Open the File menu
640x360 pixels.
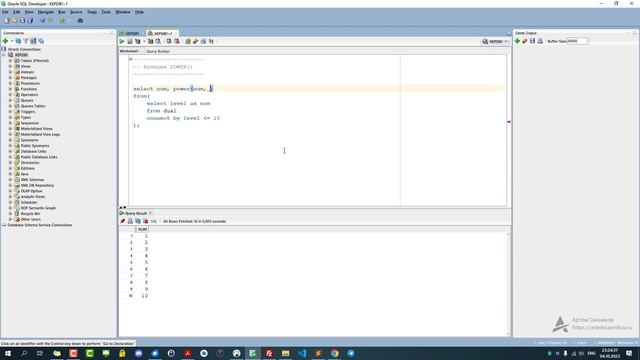(5, 12)
